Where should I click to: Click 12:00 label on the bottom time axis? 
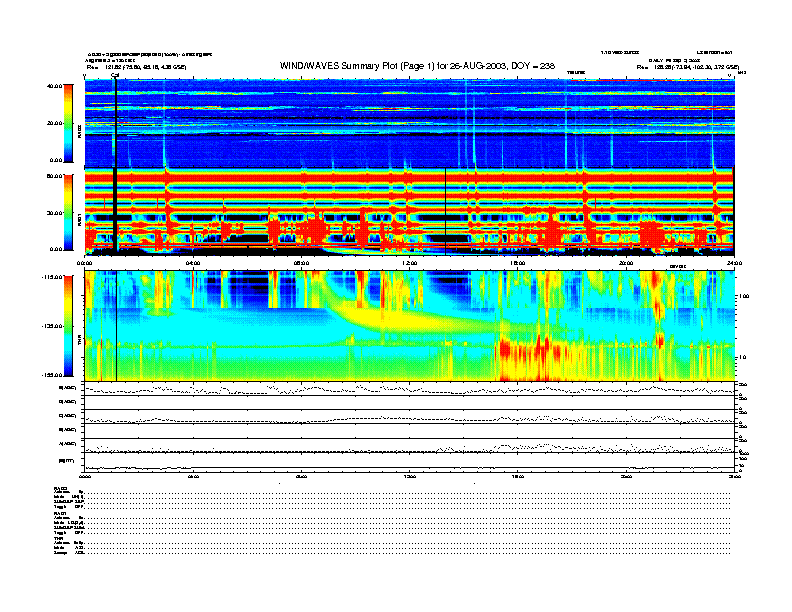tap(410, 476)
